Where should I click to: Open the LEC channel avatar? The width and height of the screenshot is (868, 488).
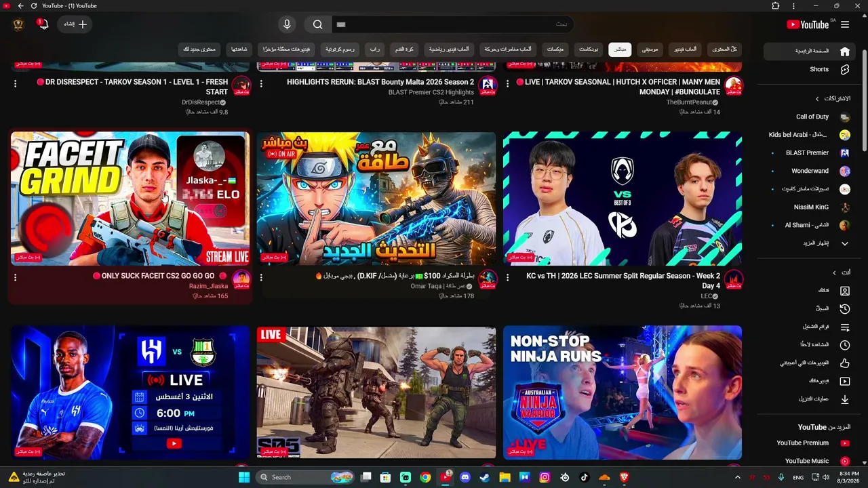click(x=733, y=279)
